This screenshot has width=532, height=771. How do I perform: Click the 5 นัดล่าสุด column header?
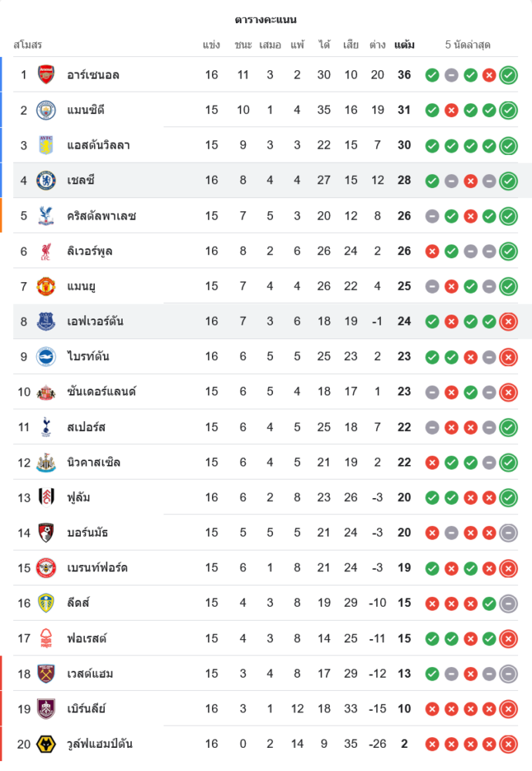(x=468, y=45)
